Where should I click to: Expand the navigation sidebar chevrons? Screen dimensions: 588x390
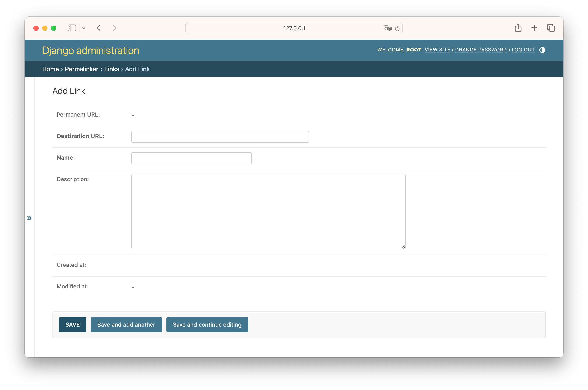click(29, 218)
